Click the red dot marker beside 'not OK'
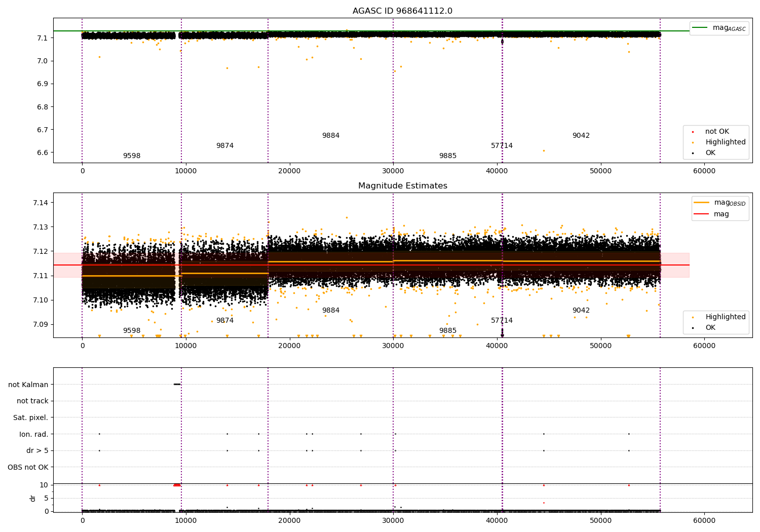 (693, 132)
